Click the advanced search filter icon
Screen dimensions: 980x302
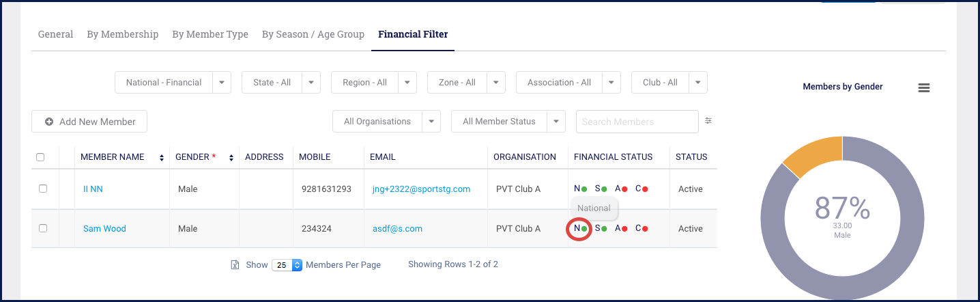(x=708, y=121)
